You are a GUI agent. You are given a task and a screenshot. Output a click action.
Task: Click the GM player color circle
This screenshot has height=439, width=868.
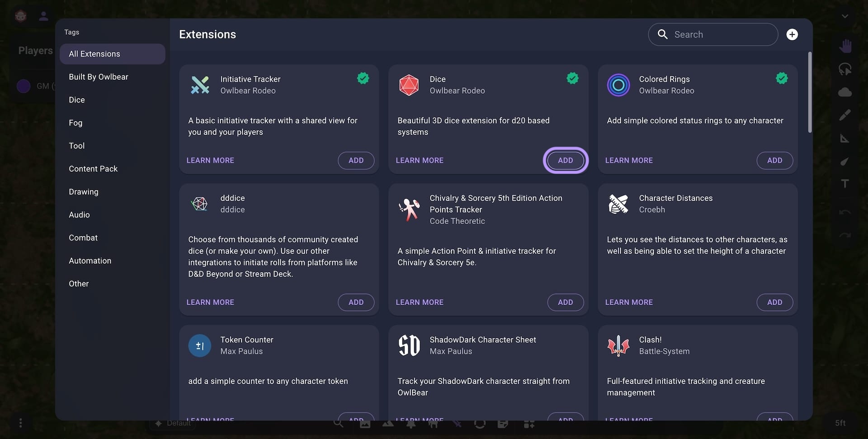pos(23,86)
